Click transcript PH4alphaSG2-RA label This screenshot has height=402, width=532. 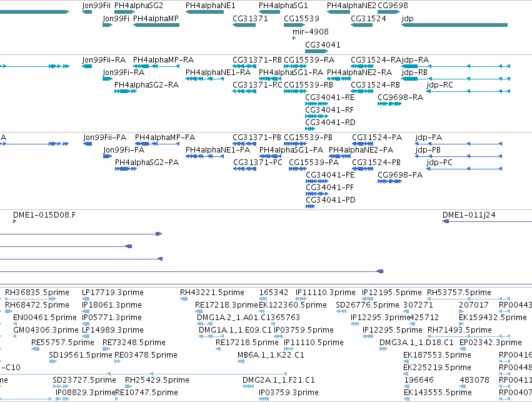click(x=146, y=85)
